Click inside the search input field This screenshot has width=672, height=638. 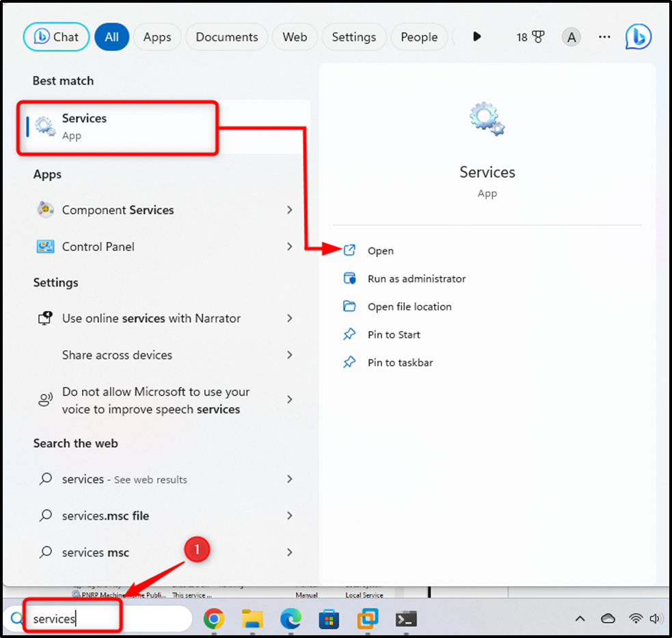tap(72, 617)
